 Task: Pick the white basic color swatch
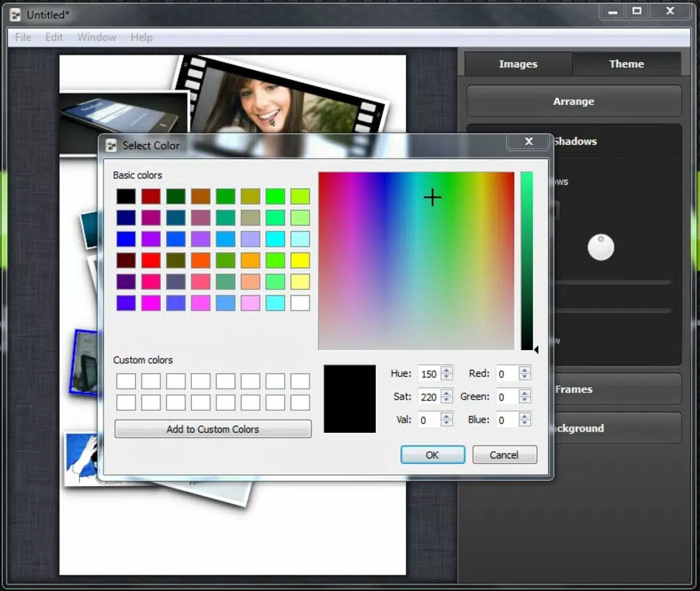tap(300, 303)
